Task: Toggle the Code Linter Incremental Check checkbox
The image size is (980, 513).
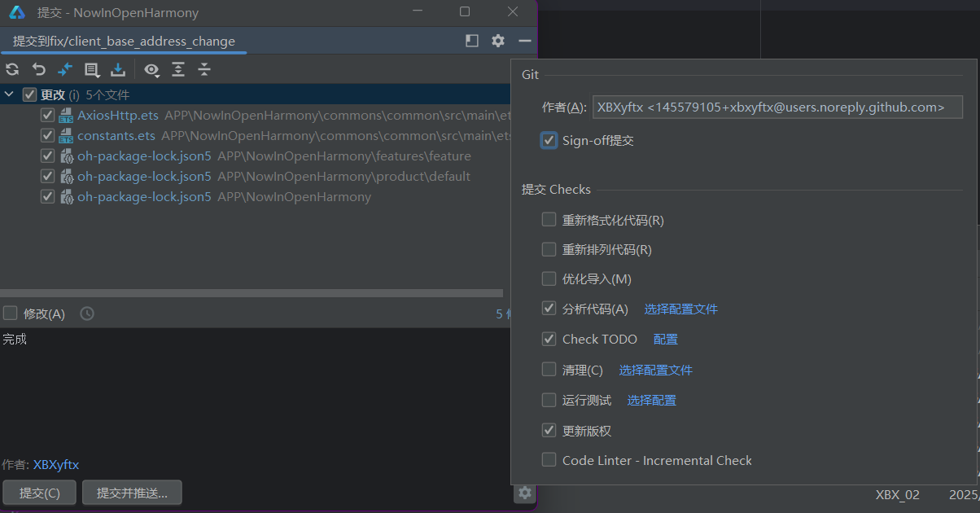Action: 549,460
